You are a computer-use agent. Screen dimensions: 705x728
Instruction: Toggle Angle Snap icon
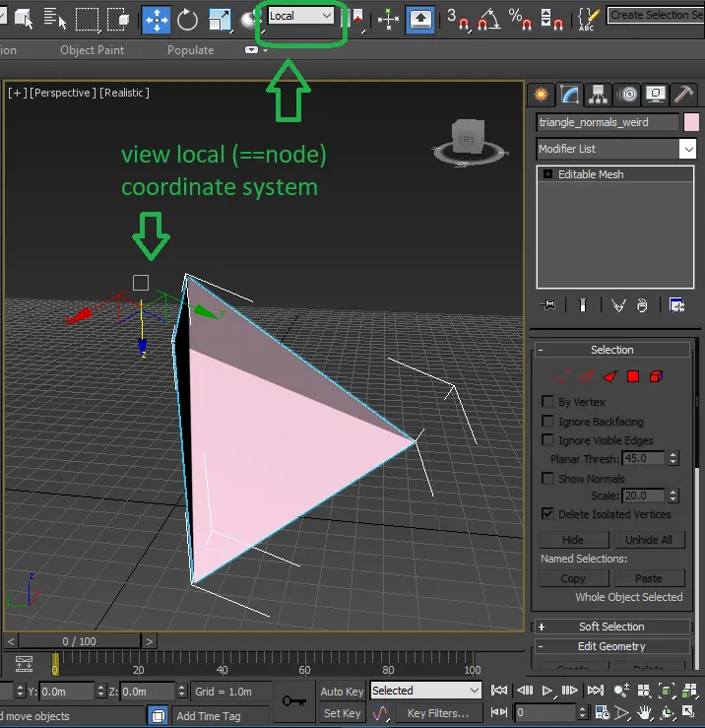(x=488, y=20)
